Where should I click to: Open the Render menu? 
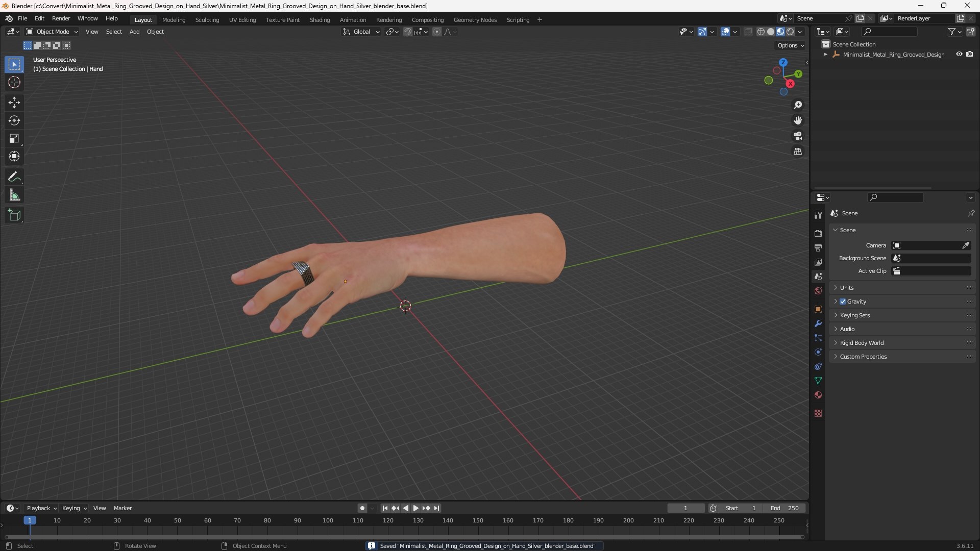[61, 18]
